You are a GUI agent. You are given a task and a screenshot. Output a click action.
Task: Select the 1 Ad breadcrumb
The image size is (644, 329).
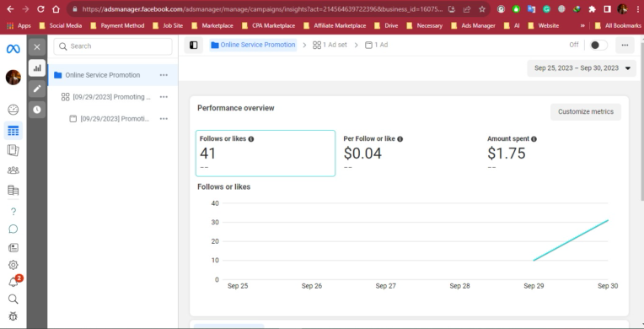[x=376, y=45]
